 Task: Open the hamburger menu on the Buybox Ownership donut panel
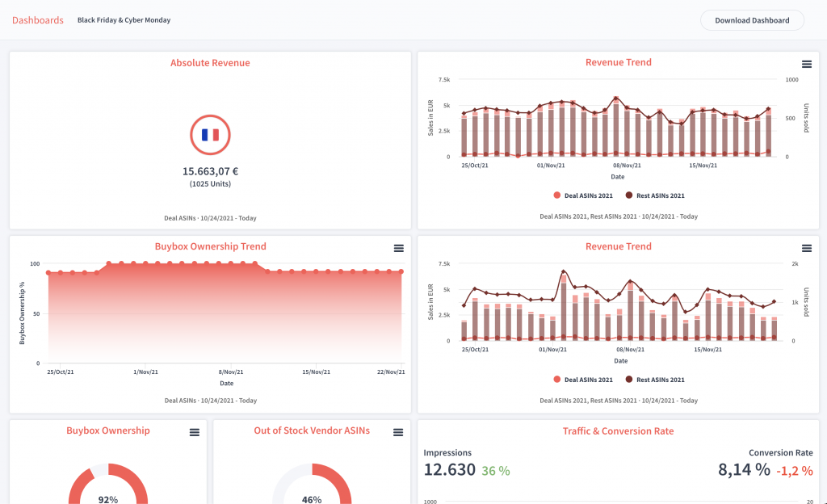click(x=194, y=432)
